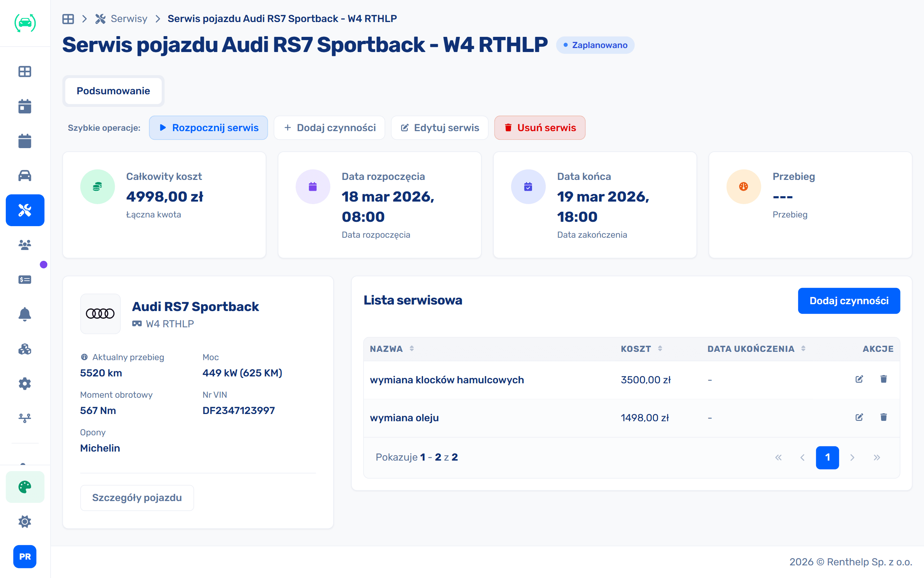Open the dashboard grid icon in the sidebar
This screenshot has width=924, height=578.
[x=25, y=72]
